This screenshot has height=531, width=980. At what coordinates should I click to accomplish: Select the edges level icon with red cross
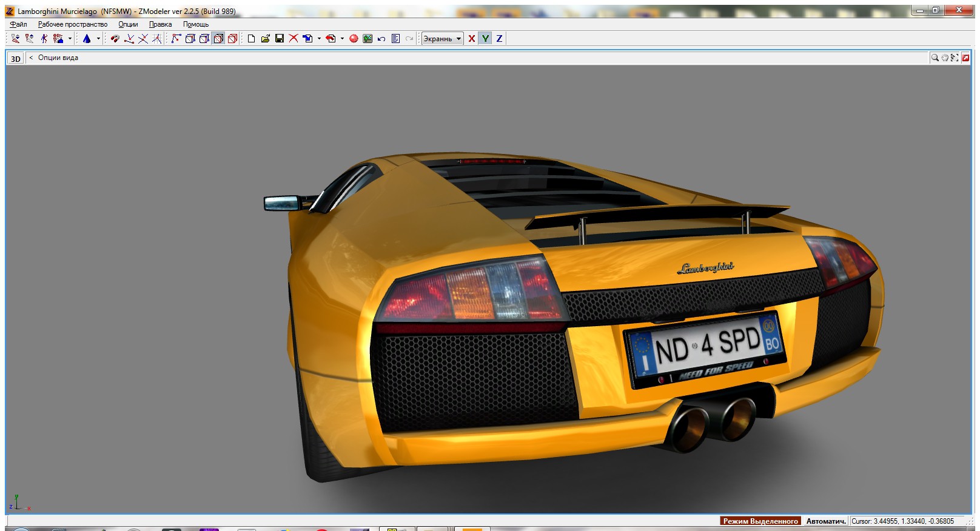click(143, 38)
